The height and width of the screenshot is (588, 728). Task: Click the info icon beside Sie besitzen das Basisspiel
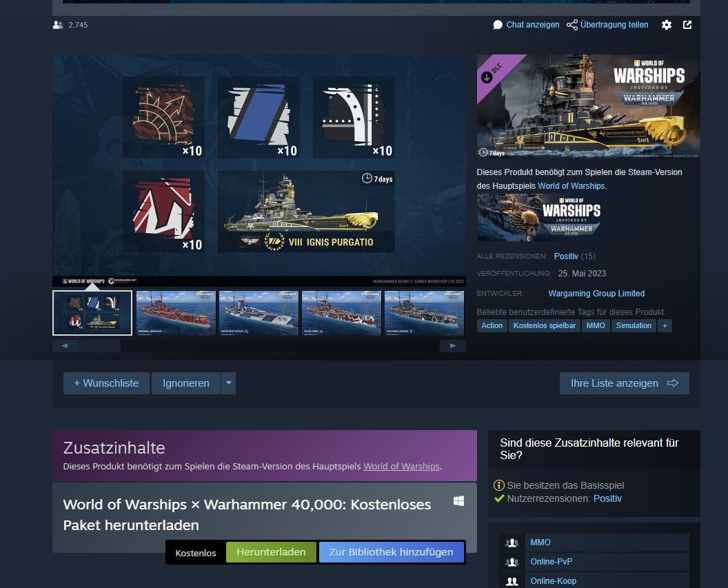(x=498, y=485)
